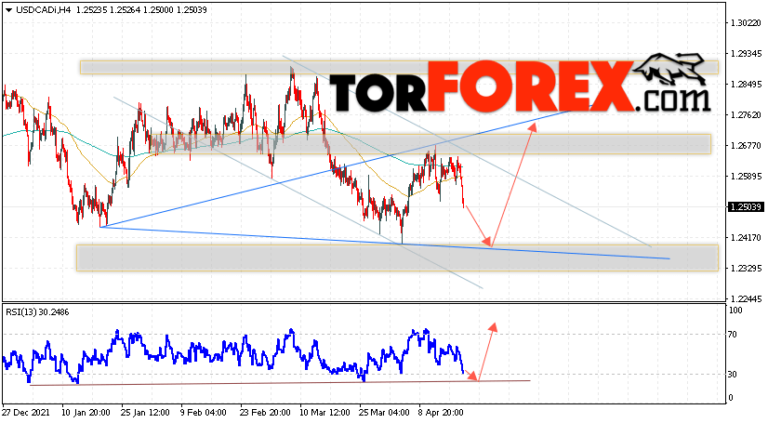The image size is (768, 423).
Task: Select the current price label 1.25039
Action: click(x=745, y=207)
